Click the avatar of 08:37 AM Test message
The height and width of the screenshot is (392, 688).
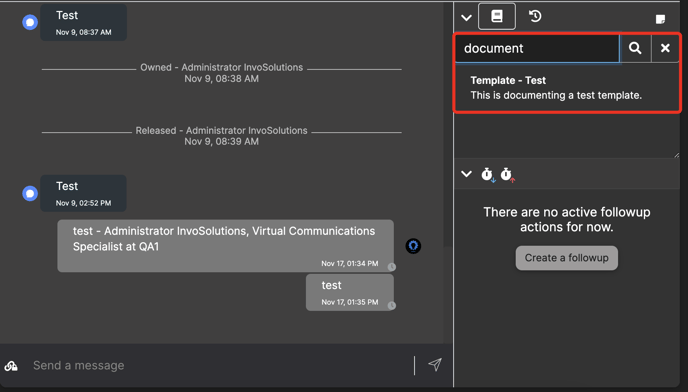pos(30,22)
